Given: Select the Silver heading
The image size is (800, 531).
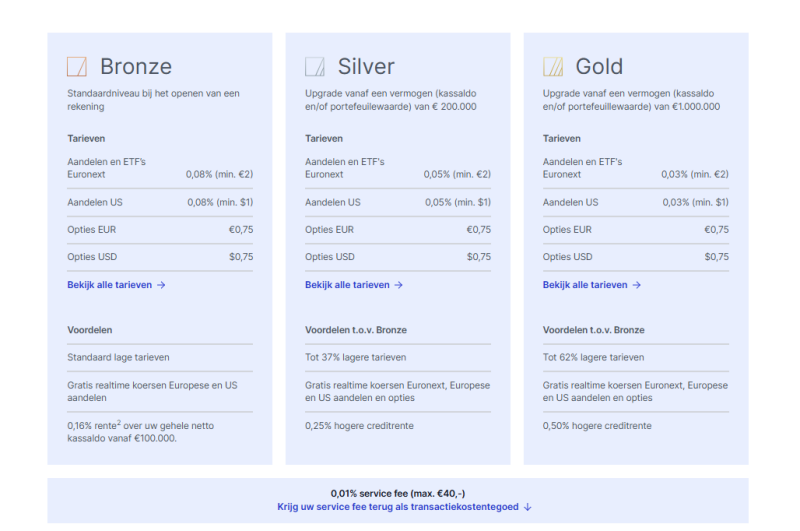Looking at the screenshot, I should [366, 67].
